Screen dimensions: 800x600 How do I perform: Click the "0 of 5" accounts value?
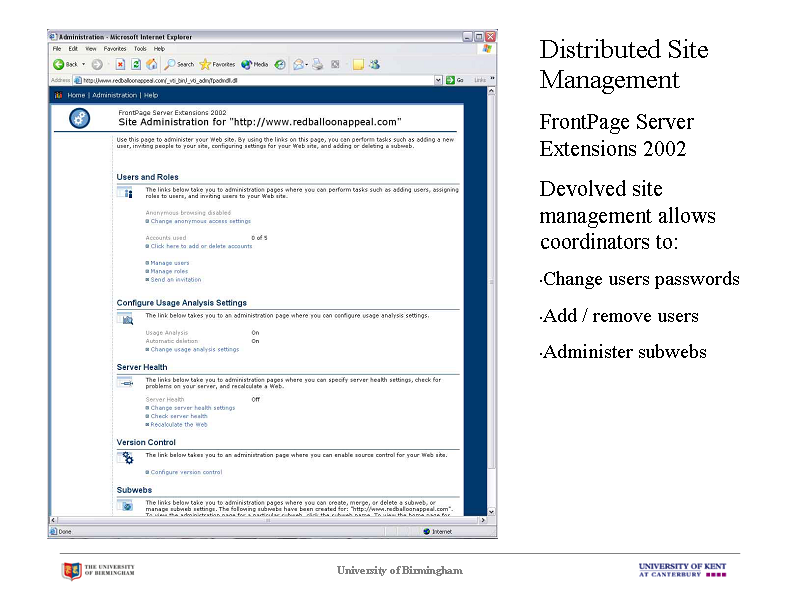coord(259,238)
